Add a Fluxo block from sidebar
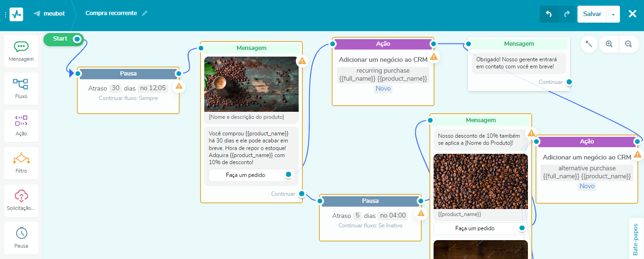 point(21,88)
